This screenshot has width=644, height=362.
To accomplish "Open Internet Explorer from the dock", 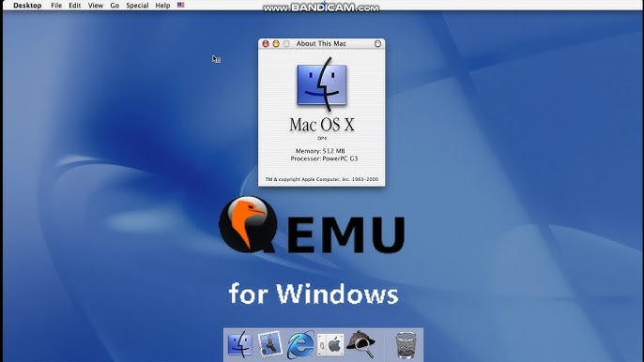I will click(300, 345).
